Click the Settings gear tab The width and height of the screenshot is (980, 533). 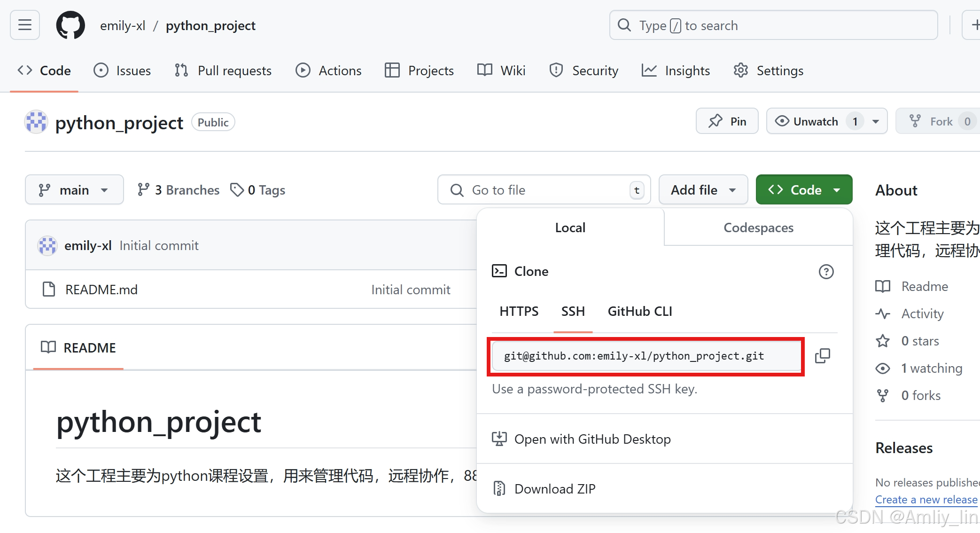point(768,71)
